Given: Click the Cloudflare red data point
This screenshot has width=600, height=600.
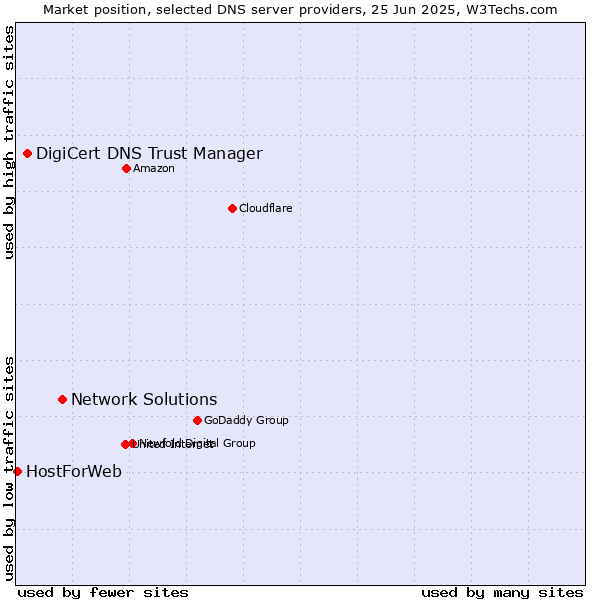Looking at the screenshot, I should click(232, 209).
